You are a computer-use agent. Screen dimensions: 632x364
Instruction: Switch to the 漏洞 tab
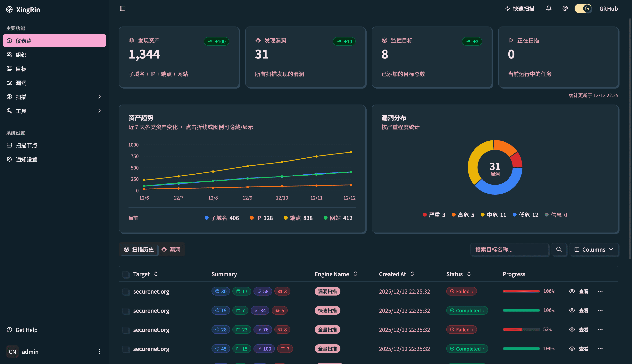[x=171, y=249]
